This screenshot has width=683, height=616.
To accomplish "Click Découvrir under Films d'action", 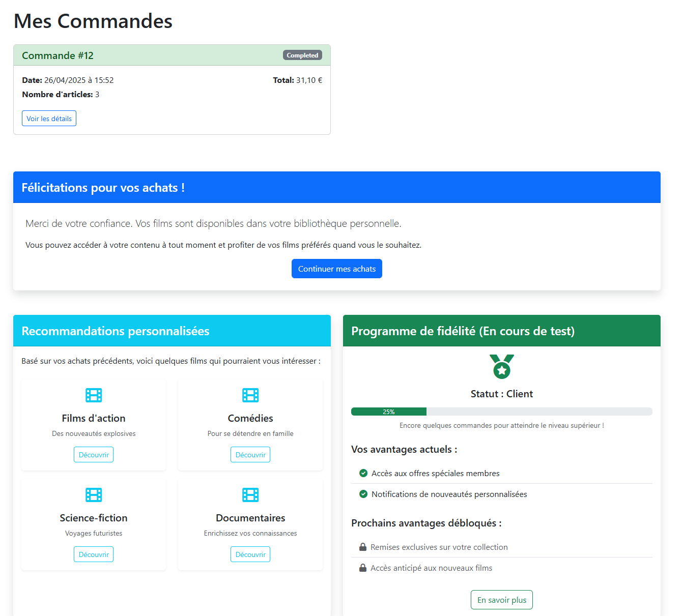I will tap(93, 454).
